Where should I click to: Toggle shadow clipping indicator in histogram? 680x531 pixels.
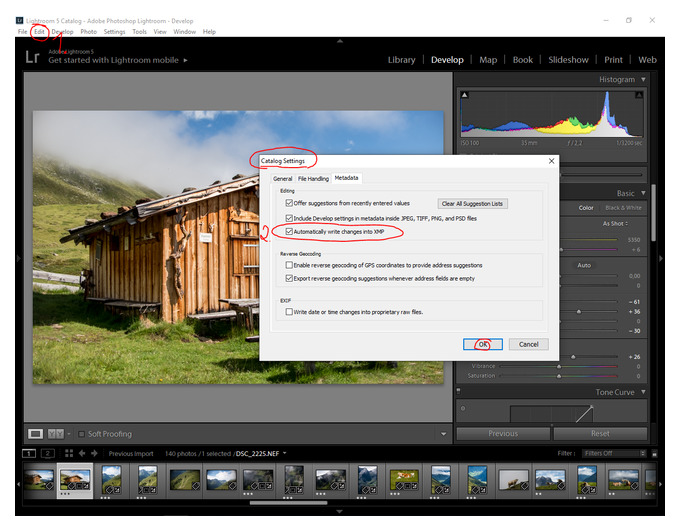point(464,95)
